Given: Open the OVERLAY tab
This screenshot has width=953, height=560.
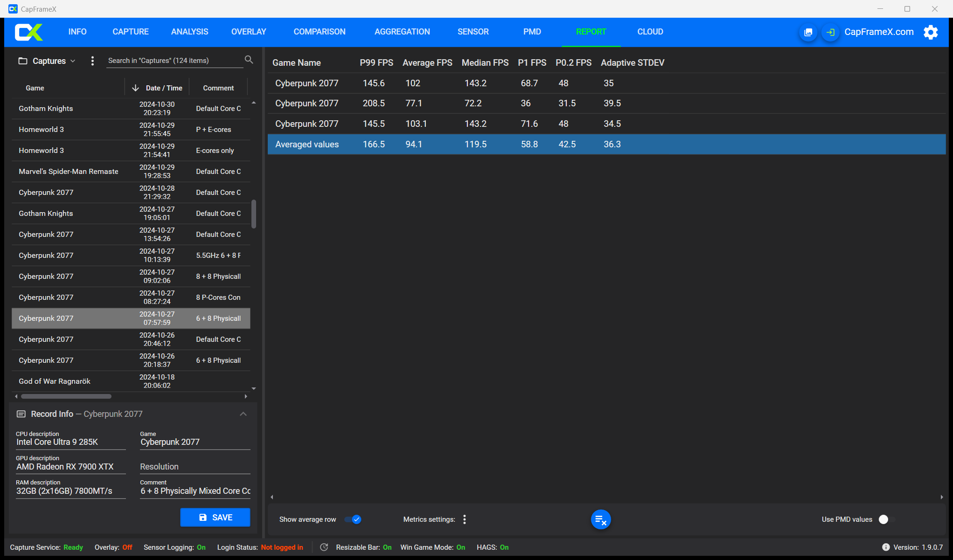Looking at the screenshot, I should tap(249, 32).
